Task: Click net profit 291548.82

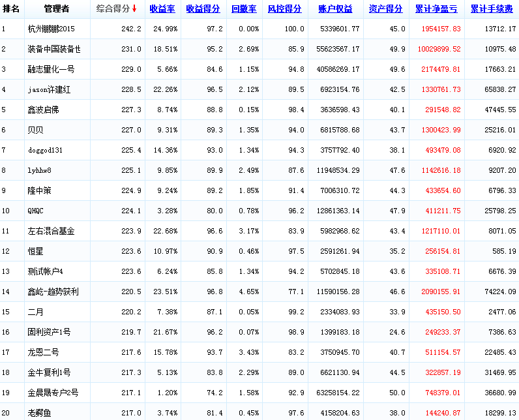Action: (443, 110)
